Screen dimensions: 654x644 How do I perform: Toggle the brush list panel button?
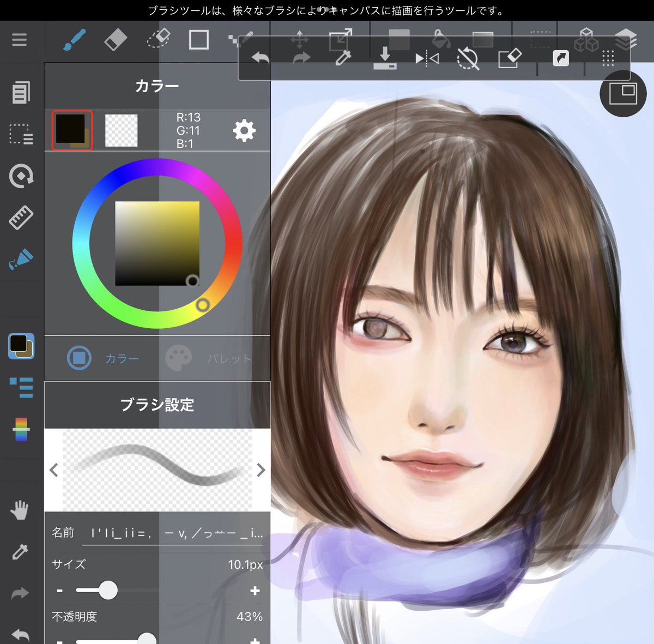pos(21,388)
